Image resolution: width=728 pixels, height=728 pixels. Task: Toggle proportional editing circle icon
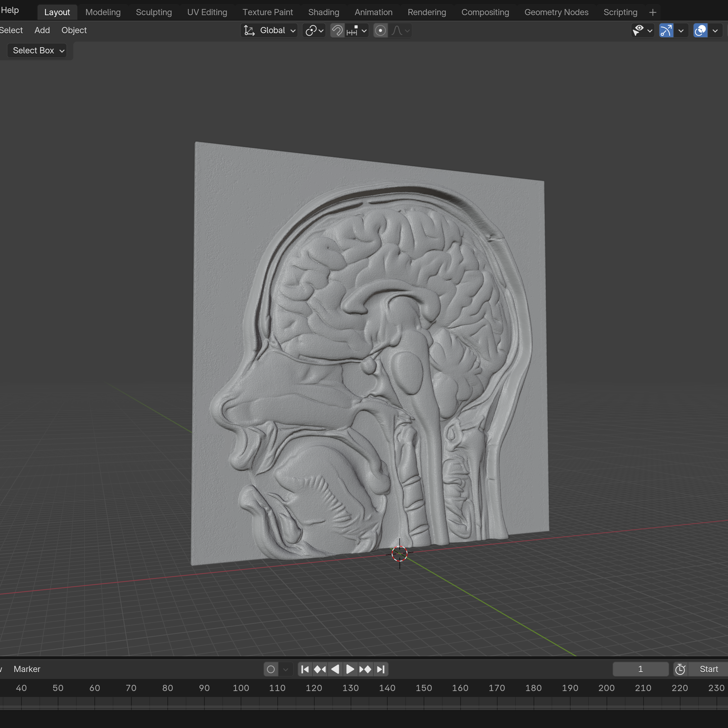pos(380,30)
